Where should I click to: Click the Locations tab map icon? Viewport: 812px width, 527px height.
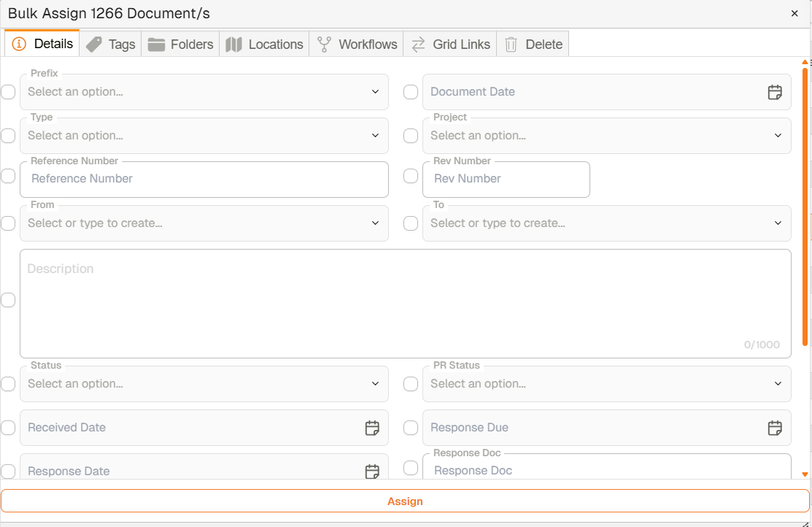pyautogui.click(x=233, y=45)
